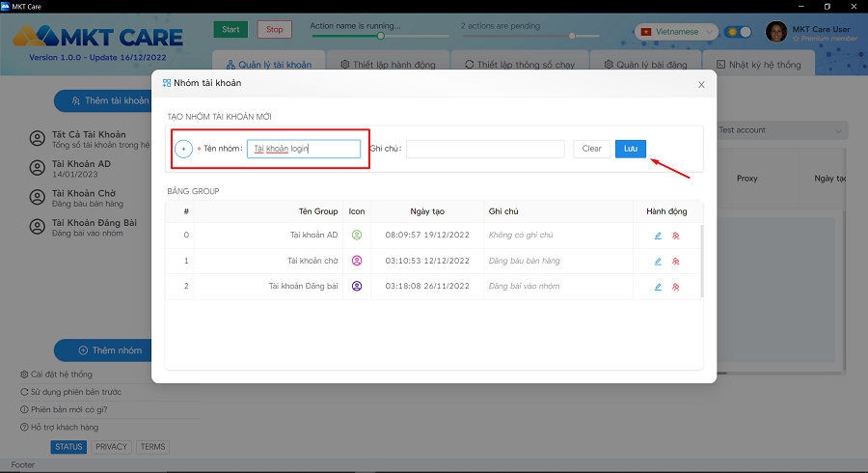The height and width of the screenshot is (473, 868).
Task: Click the MKT Care User avatar
Action: [776, 32]
